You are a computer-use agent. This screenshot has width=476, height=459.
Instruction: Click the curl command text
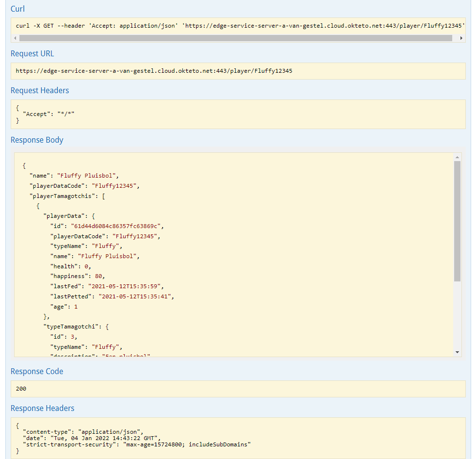[240, 26]
